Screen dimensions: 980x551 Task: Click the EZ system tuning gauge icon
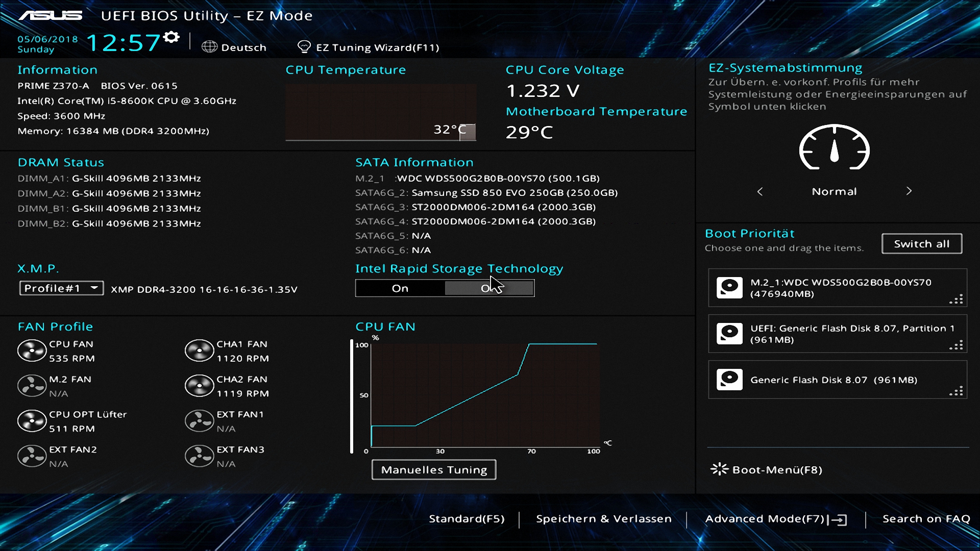834,148
